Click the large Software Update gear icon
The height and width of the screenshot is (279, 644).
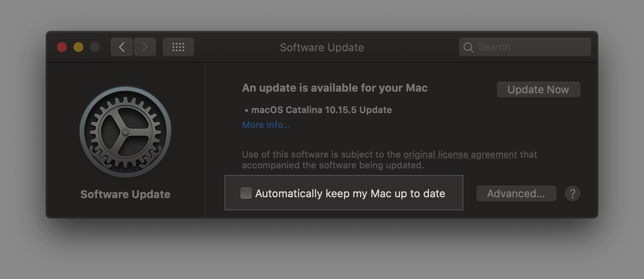125,132
